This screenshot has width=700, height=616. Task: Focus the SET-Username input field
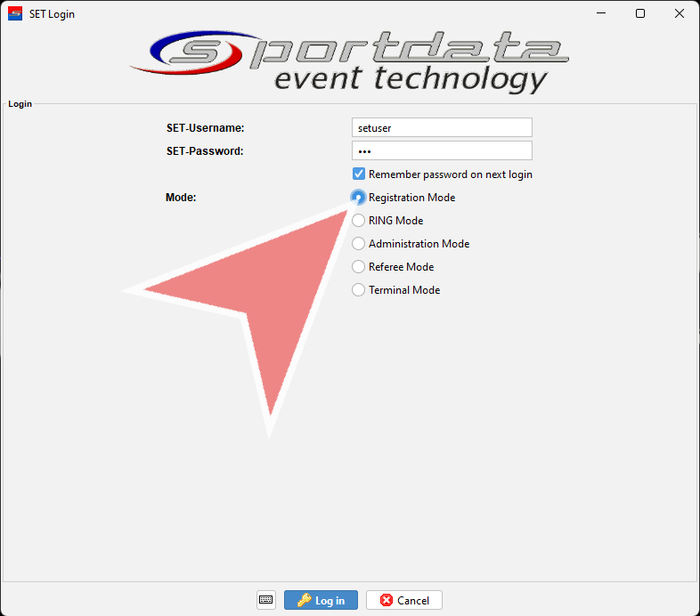(x=442, y=128)
